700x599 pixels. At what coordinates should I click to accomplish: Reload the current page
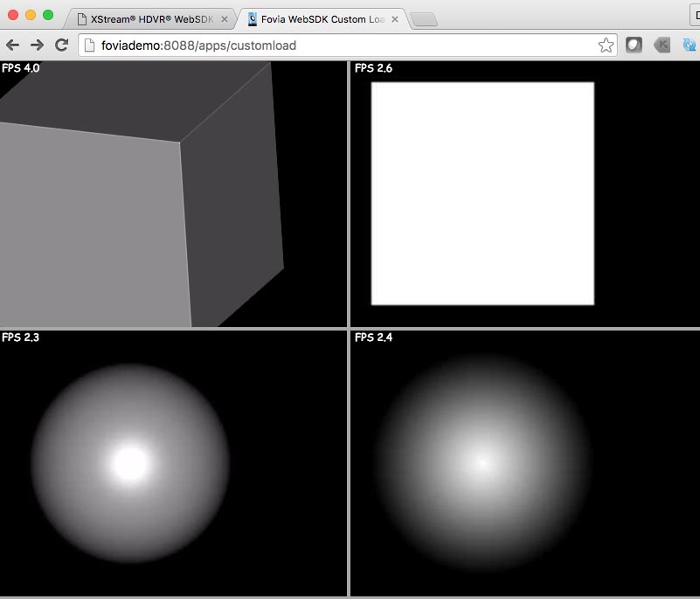click(61, 45)
